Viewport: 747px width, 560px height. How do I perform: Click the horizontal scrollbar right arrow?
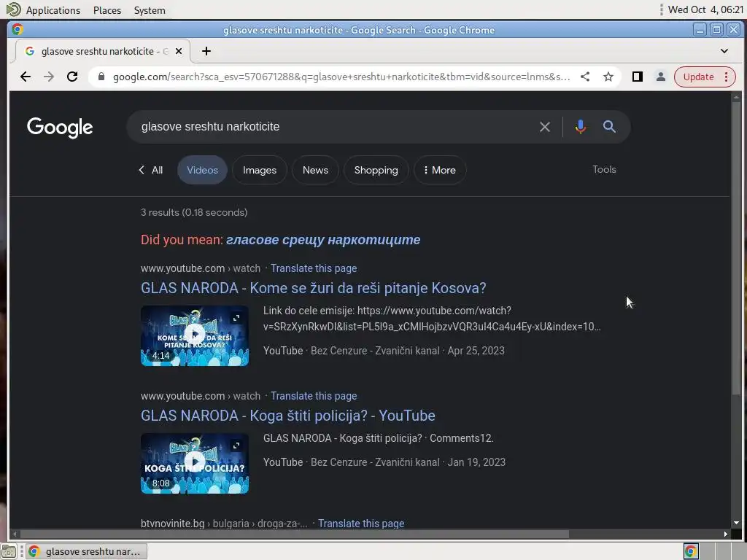[726, 534]
